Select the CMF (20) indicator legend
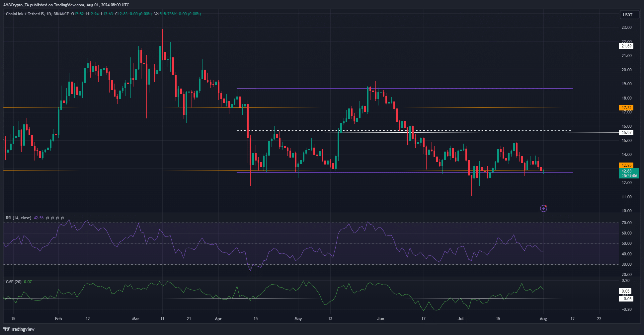Viewport: 644px width, 335px height. 14,282
